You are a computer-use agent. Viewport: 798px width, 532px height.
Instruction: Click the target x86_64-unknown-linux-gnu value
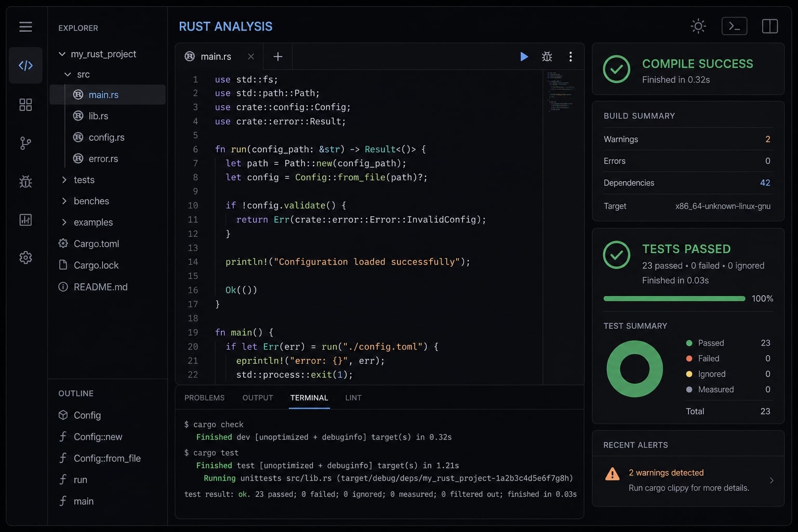click(x=723, y=206)
